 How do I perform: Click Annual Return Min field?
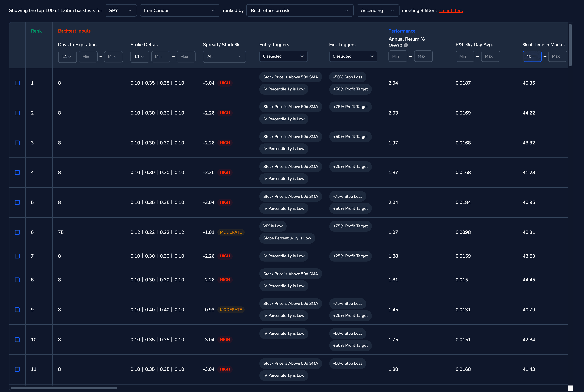(398, 56)
